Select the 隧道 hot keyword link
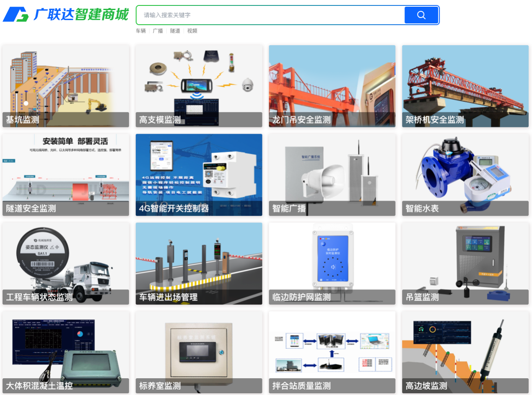532x395 pixels. coord(175,31)
